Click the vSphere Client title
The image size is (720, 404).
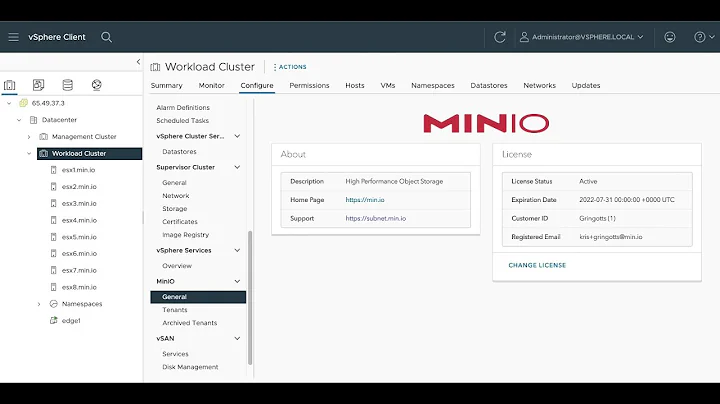point(57,37)
